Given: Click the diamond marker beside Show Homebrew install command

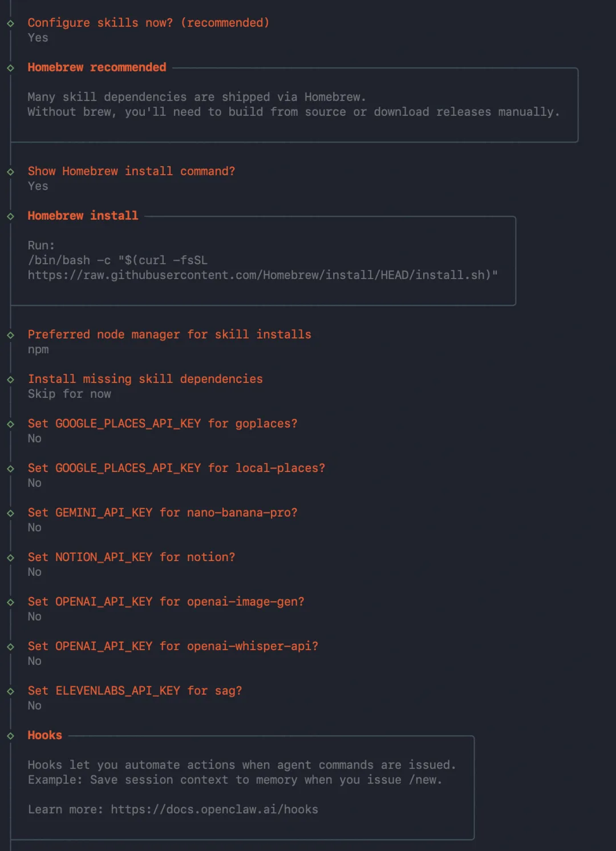Looking at the screenshot, I should coord(10,172).
